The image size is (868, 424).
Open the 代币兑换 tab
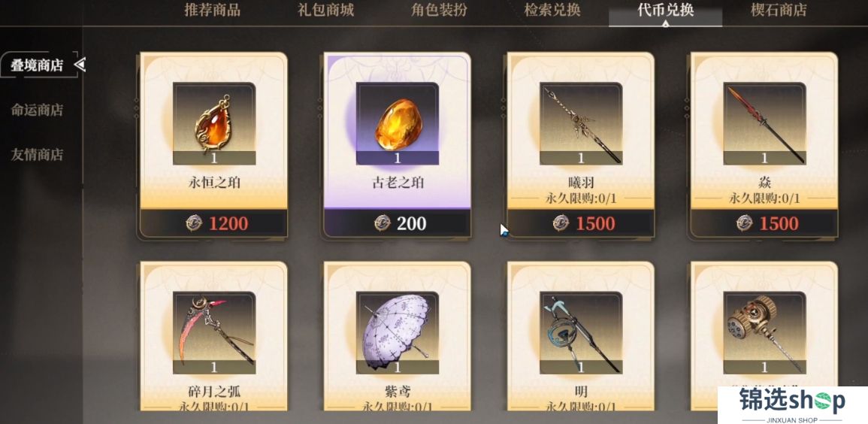click(x=665, y=11)
